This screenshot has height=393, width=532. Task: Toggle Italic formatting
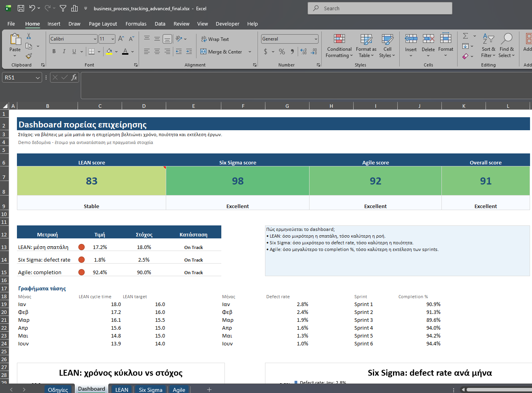click(64, 52)
